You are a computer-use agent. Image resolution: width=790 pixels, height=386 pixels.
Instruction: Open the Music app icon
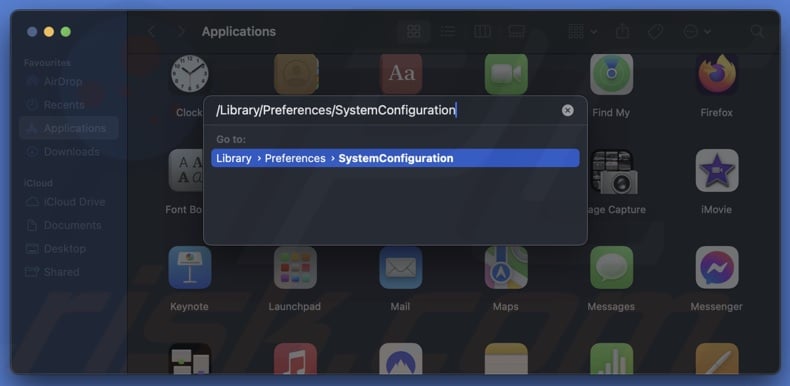coord(295,358)
